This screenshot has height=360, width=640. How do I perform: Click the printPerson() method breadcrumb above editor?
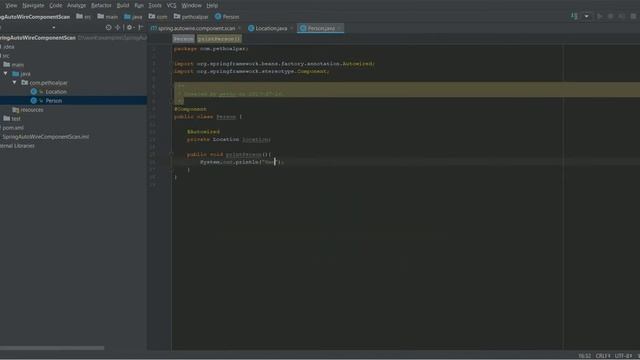click(x=219, y=39)
